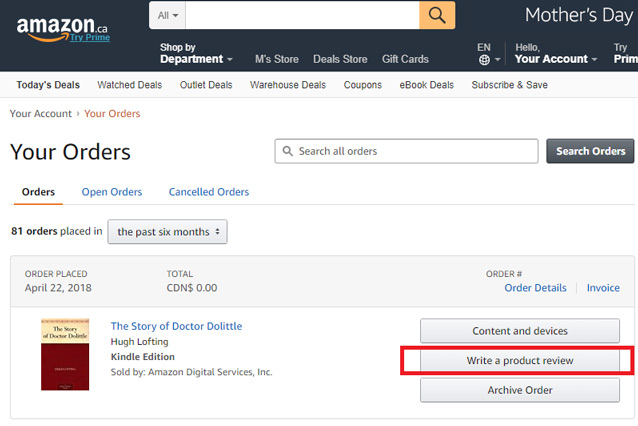Click the Search Orders button
This screenshot has width=638, height=426.
590,151
